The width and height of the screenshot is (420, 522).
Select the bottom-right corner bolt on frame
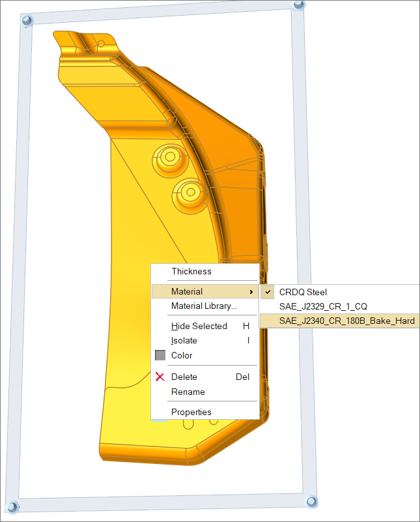tap(312, 501)
